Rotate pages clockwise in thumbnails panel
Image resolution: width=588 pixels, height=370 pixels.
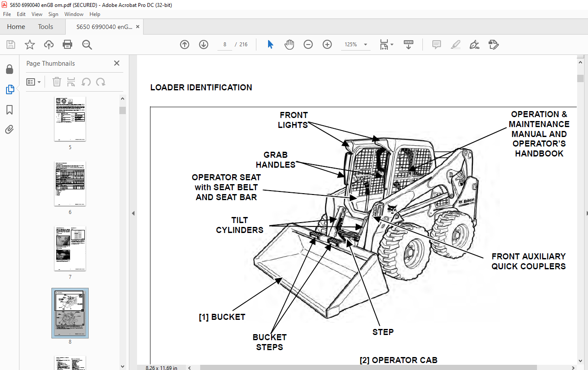(101, 82)
